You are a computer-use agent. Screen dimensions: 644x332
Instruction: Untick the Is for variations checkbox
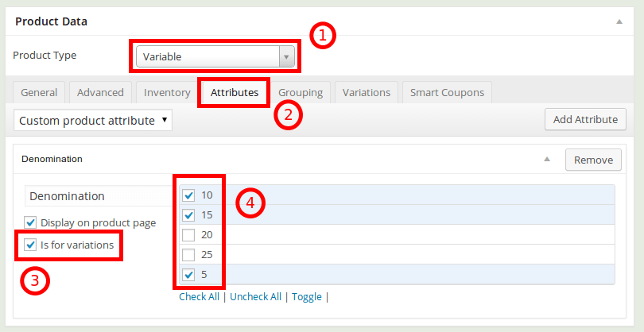pyautogui.click(x=30, y=245)
